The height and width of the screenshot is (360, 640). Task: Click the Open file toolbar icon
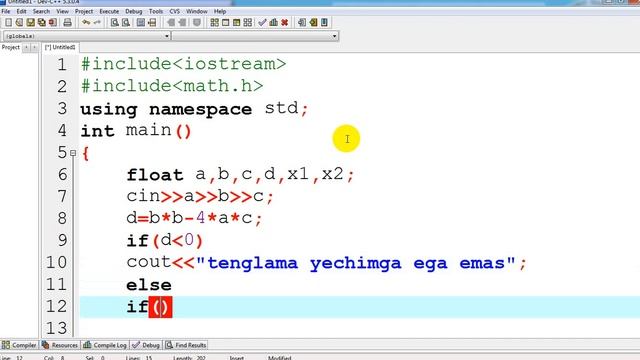pyautogui.click(x=19, y=22)
